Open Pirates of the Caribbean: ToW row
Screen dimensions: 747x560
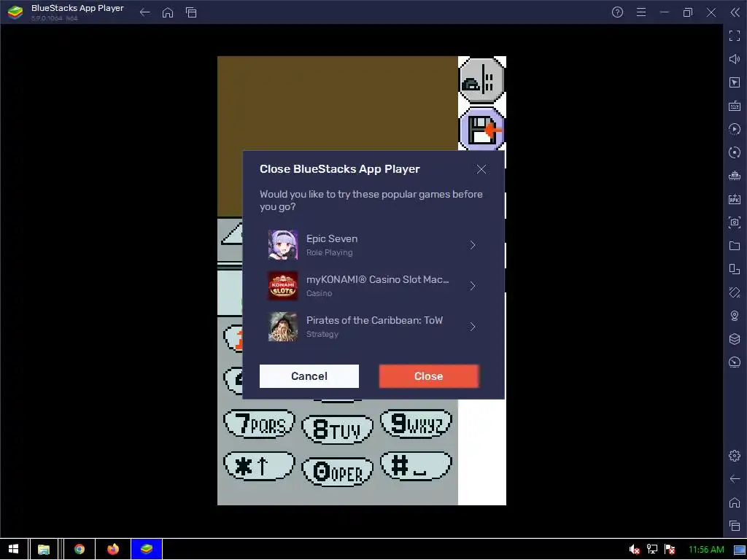coord(373,327)
